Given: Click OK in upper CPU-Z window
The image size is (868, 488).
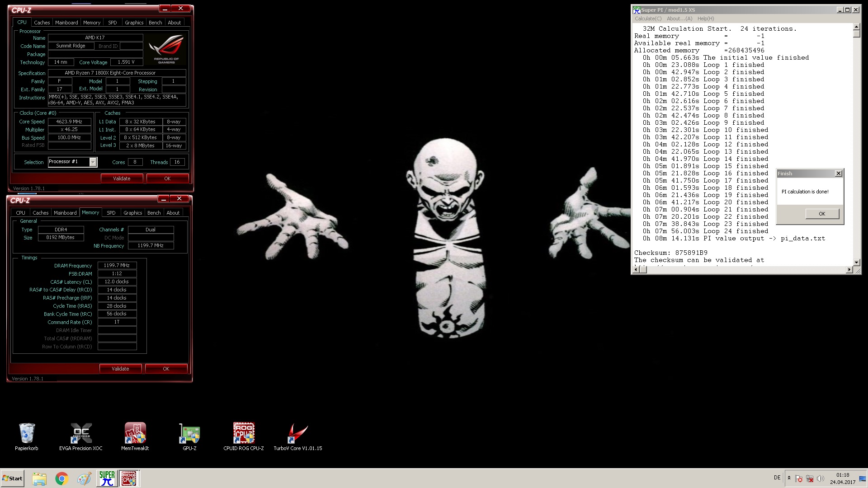Looking at the screenshot, I should pyautogui.click(x=167, y=178).
